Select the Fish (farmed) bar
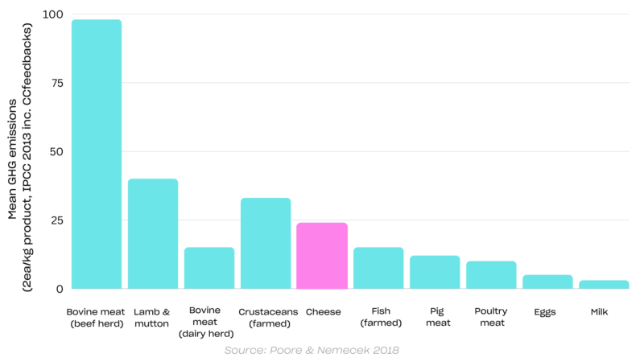 [x=378, y=268]
